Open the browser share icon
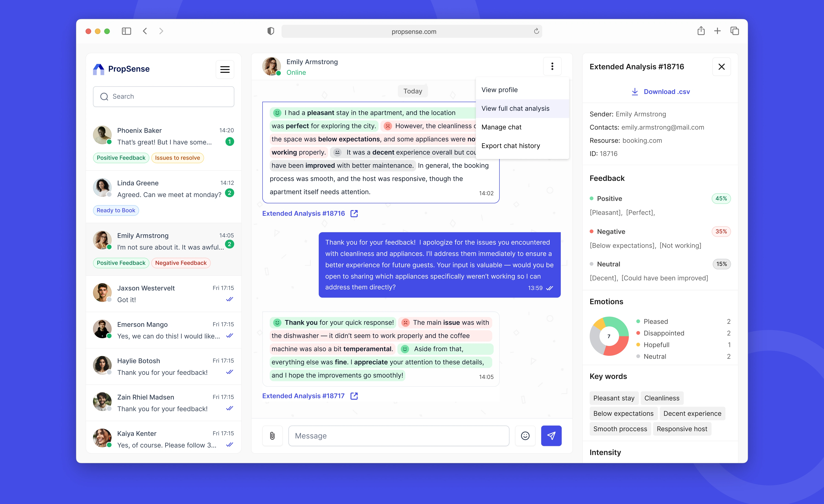The width and height of the screenshot is (824, 504). [701, 31]
